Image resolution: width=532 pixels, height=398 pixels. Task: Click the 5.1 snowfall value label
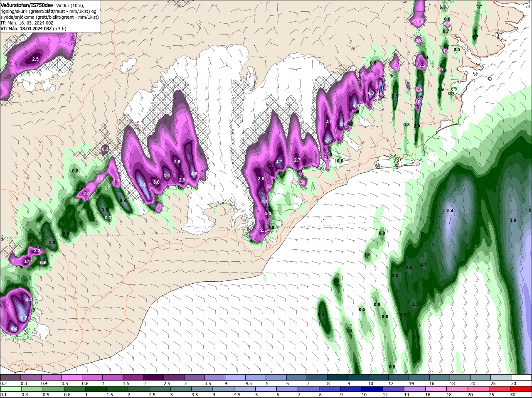point(342,124)
